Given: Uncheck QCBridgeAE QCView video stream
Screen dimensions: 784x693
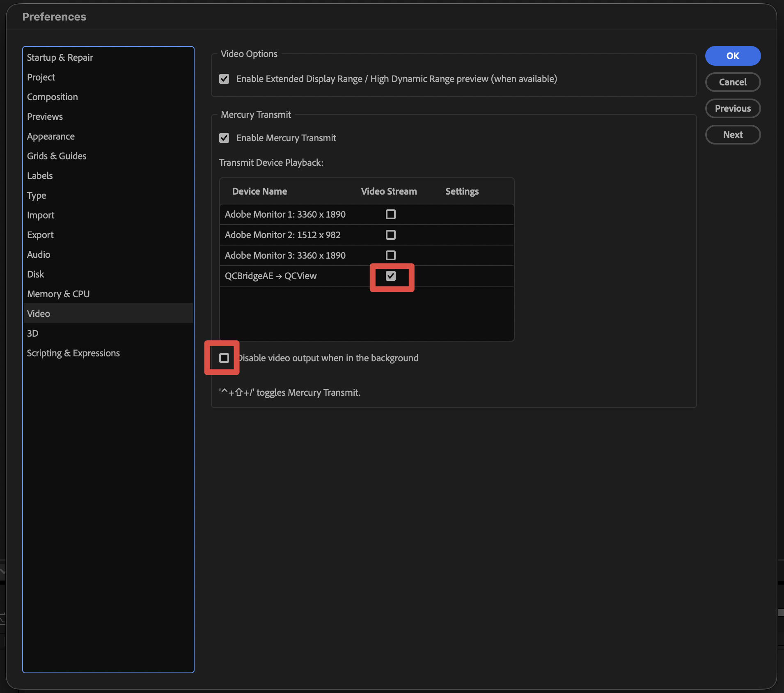Looking at the screenshot, I should 391,276.
